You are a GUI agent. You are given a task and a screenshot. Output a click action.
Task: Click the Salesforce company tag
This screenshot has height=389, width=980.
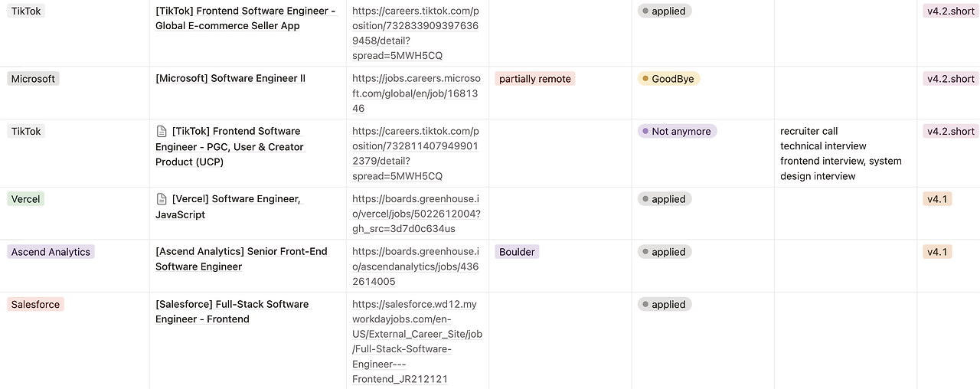click(35, 304)
